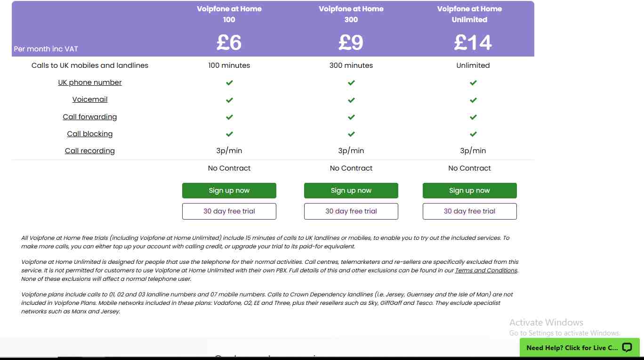Open the Call recording feature link
Screen dimensions: 644x360
pyautogui.click(x=90, y=151)
